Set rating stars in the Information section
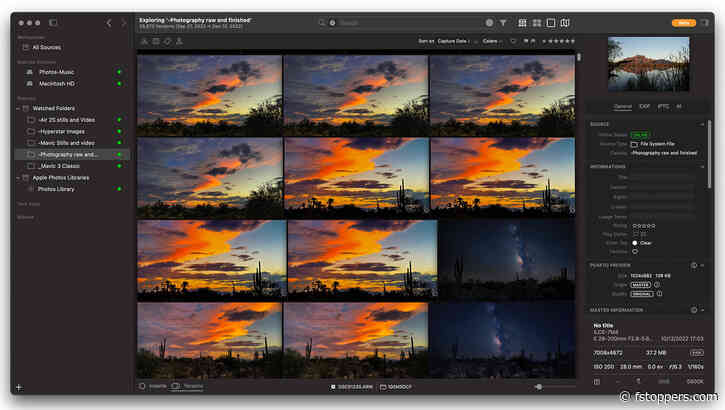 [x=644, y=226]
